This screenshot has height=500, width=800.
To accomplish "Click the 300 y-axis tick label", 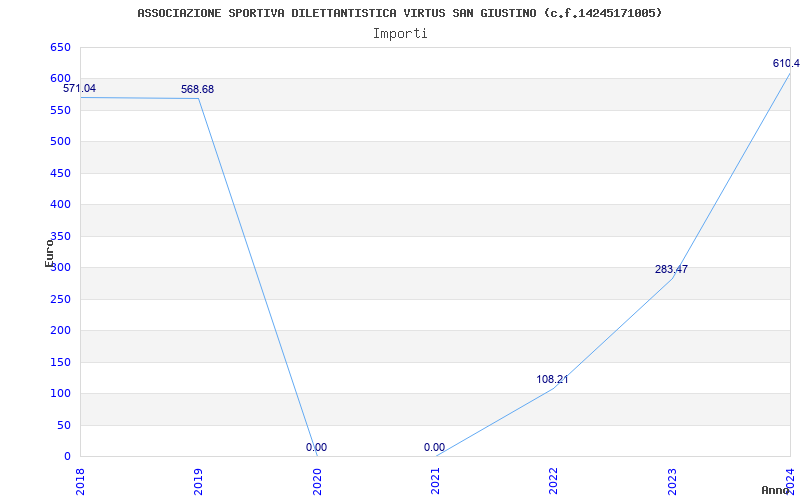I will coord(60,267).
